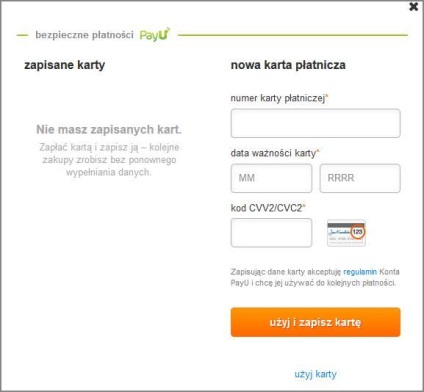Click the nowa karta płatnicza heading
This screenshot has height=392, width=424.
[288, 65]
